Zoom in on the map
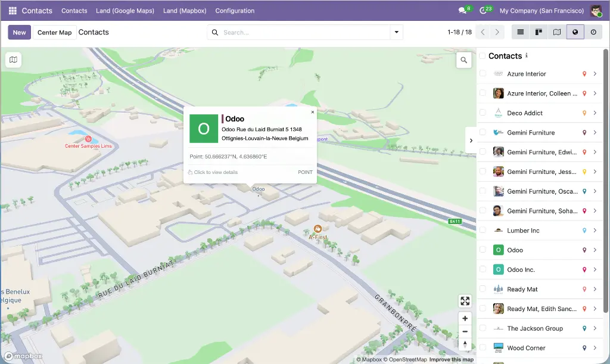Screen dimensions: 610x364 [465, 319]
